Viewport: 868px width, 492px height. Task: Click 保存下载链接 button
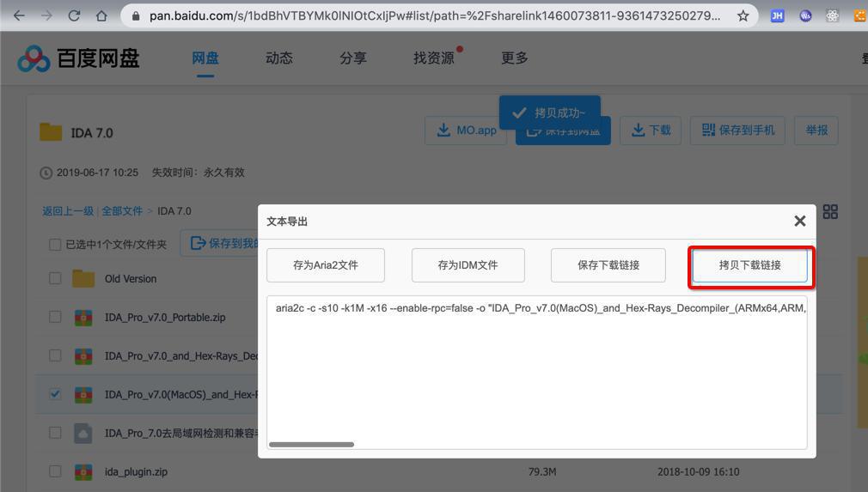click(x=608, y=265)
